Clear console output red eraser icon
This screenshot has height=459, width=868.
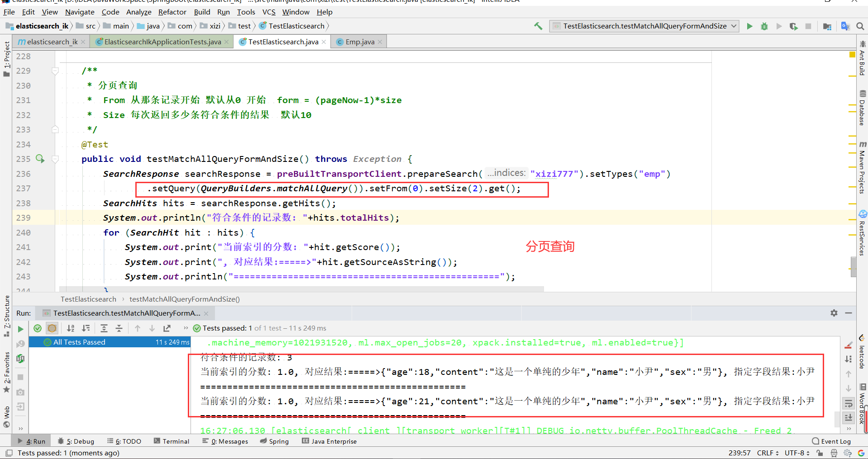(x=849, y=345)
